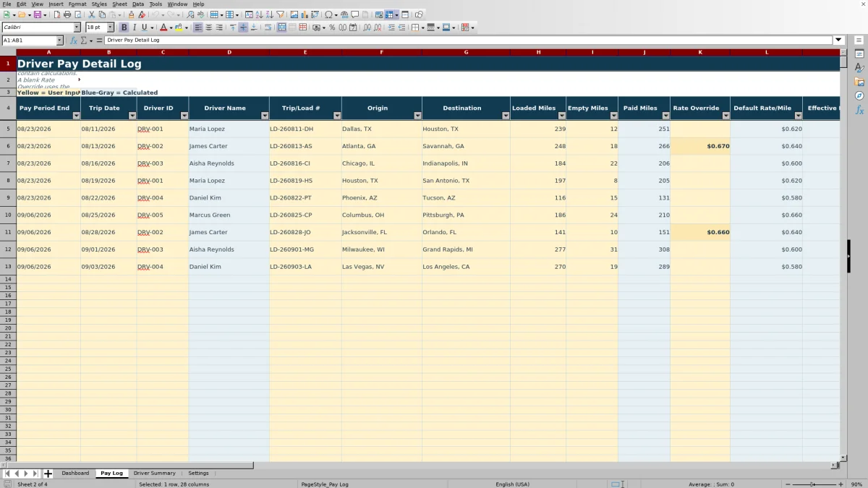The image size is (868, 488).
Task: Click the formula input line
Action: click(469, 40)
